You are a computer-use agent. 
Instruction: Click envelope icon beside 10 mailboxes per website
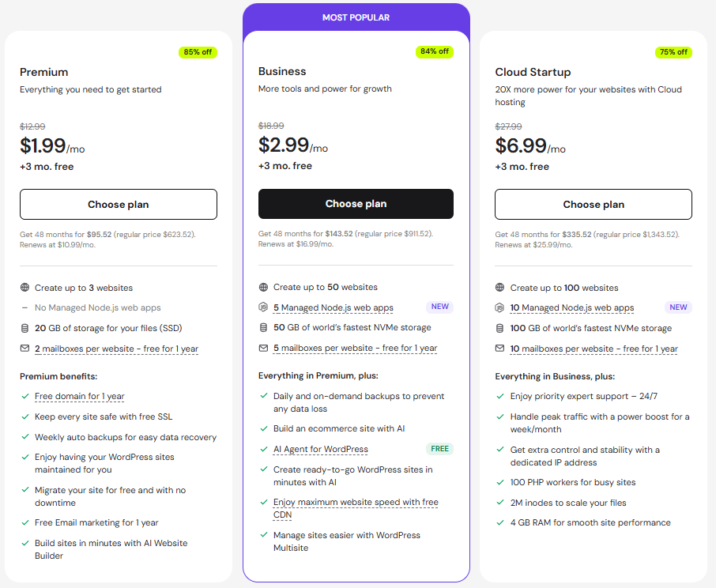[x=499, y=349]
